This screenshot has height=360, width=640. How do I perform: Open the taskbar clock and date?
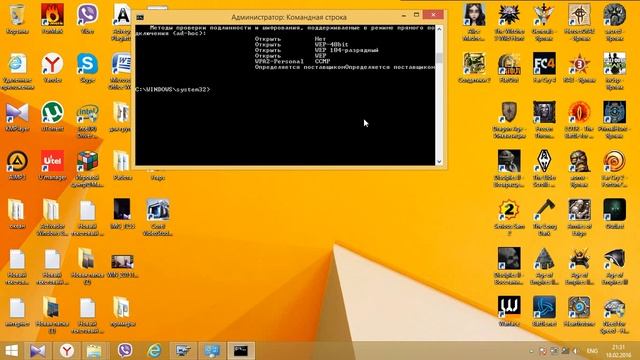pos(619,351)
